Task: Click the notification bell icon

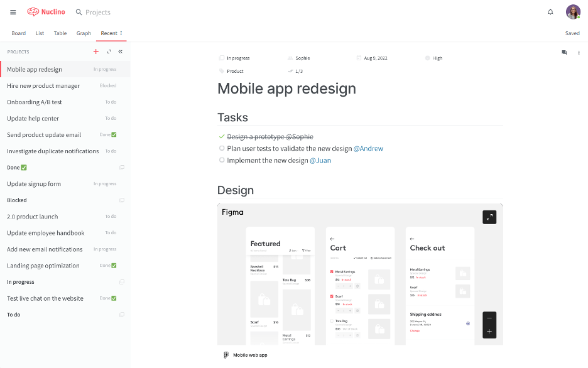Action: pyautogui.click(x=550, y=11)
